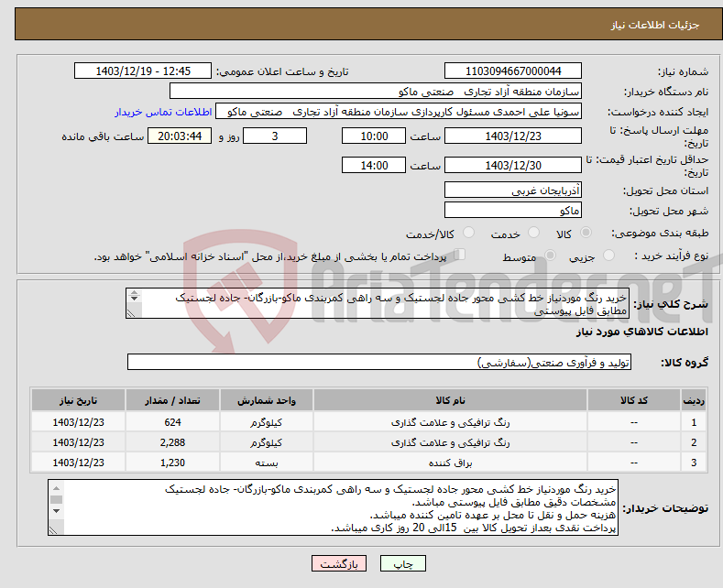Click the announcement date field 1403/12/19 - 12:45
This screenshot has width=723, height=588.
(143, 71)
